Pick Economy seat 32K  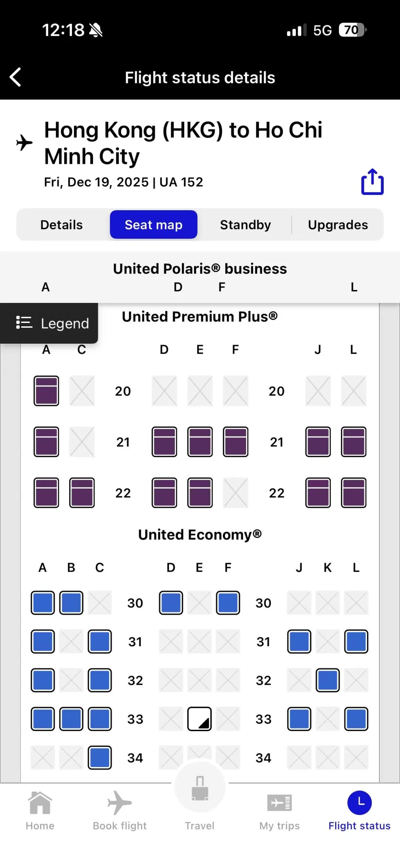click(x=328, y=680)
